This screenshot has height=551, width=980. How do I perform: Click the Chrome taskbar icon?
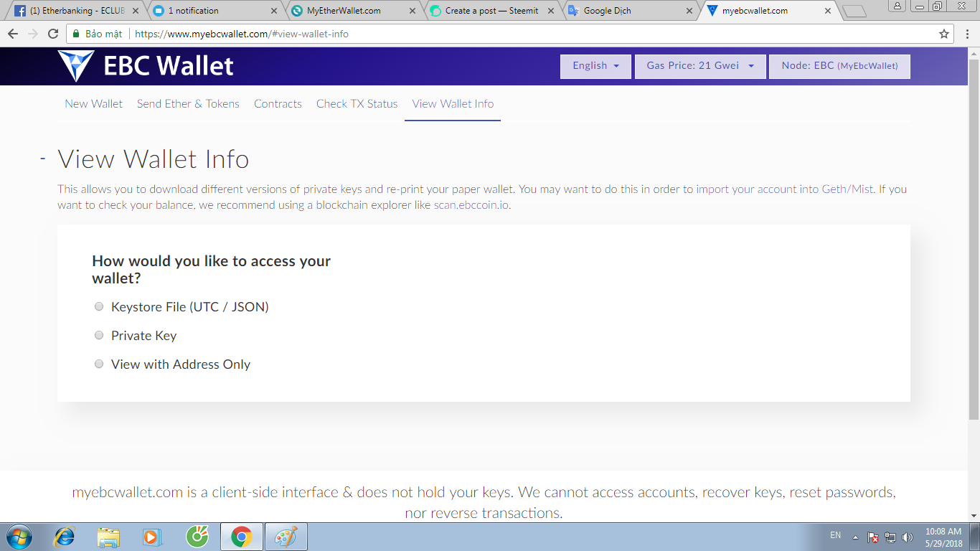coord(241,537)
